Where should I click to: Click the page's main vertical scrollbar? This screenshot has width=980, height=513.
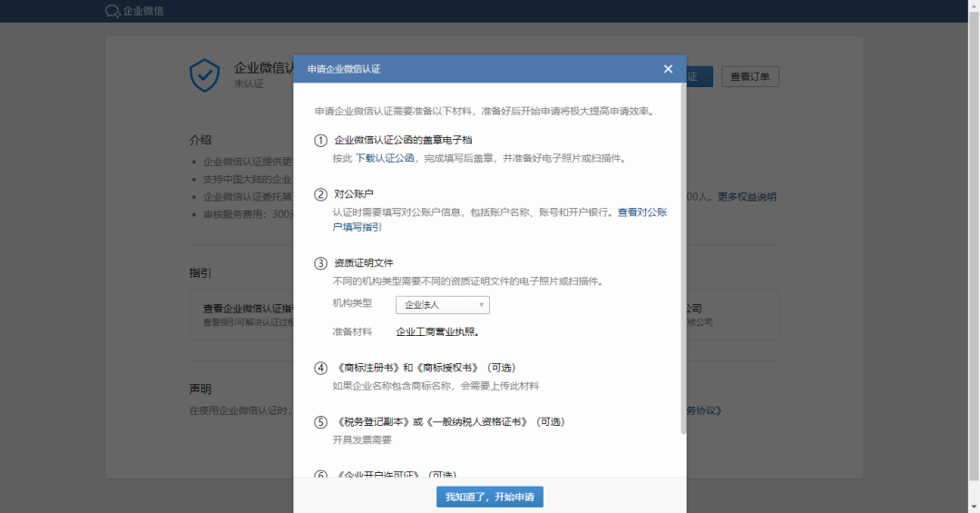click(974, 244)
